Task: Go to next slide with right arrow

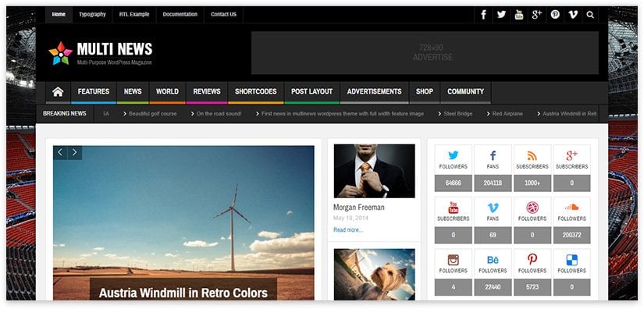Action: coord(75,153)
